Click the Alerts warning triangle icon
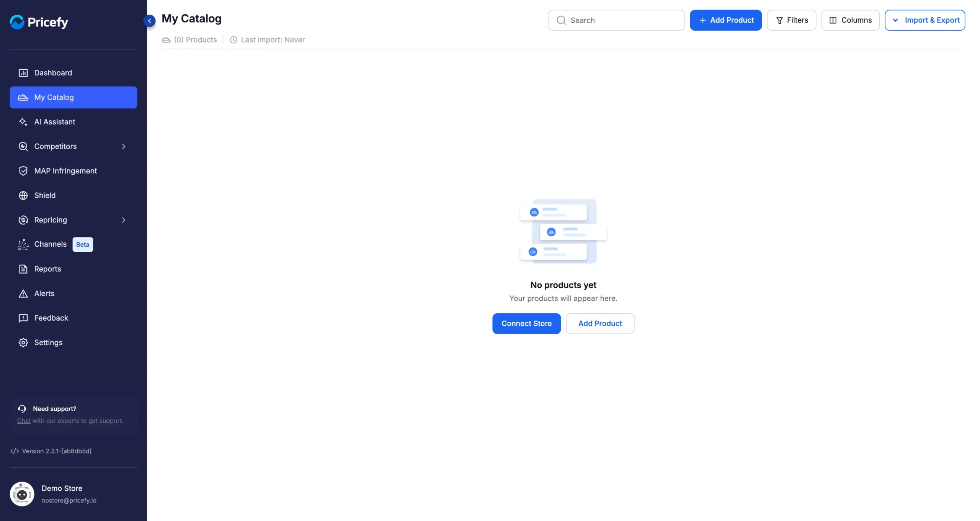Viewport: 980px width, 521px height. pos(23,293)
